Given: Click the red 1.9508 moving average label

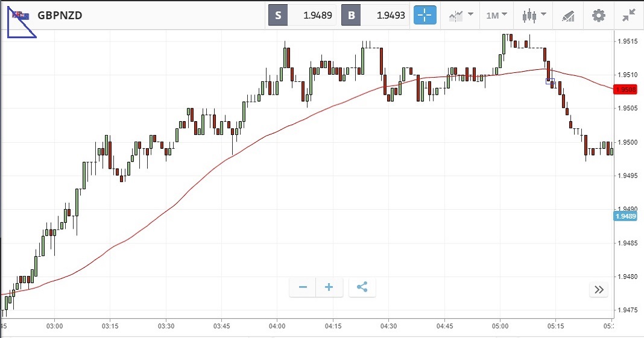Looking at the screenshot, I should coord(625,90).
